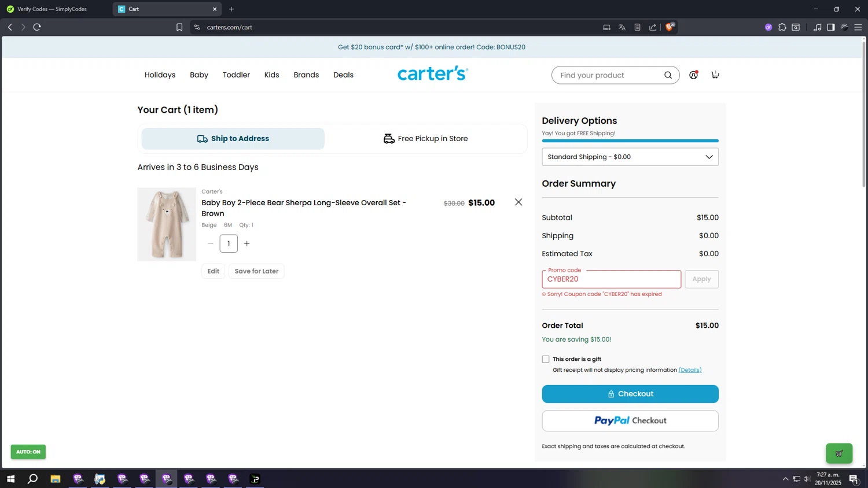The width and height of the screenshot is (868, 488).
Task: Switch to the Verify Codes SimplyCodes tab
Action: [x=56, y=9]
